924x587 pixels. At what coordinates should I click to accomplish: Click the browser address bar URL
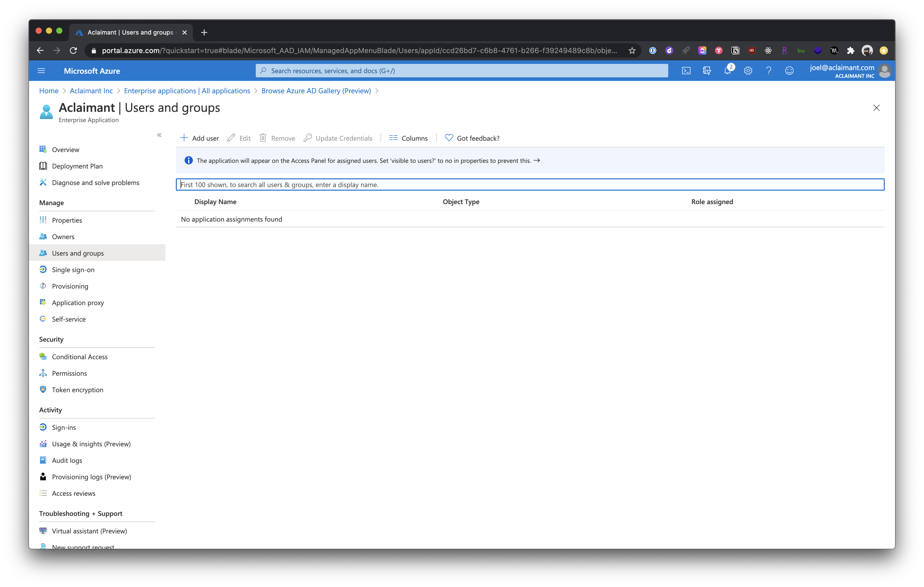(360, 50)
